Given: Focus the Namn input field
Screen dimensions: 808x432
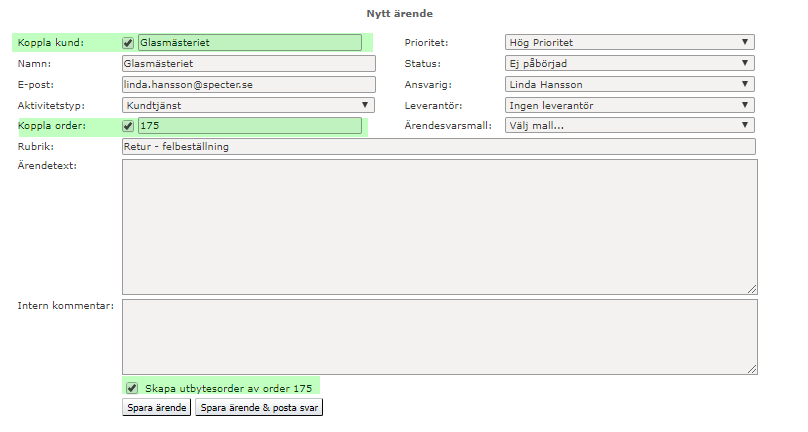Looking at the screenshot, I should coord(247,64).
